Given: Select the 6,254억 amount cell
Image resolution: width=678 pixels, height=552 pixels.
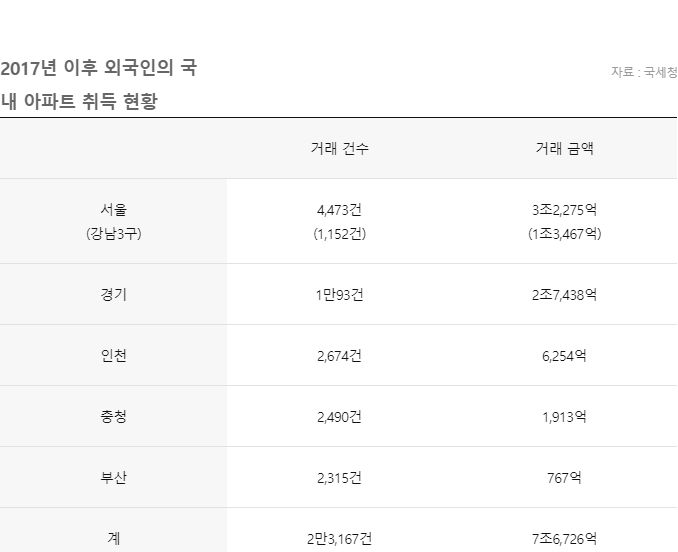Looking at the screenshot, I should (565, 356).
